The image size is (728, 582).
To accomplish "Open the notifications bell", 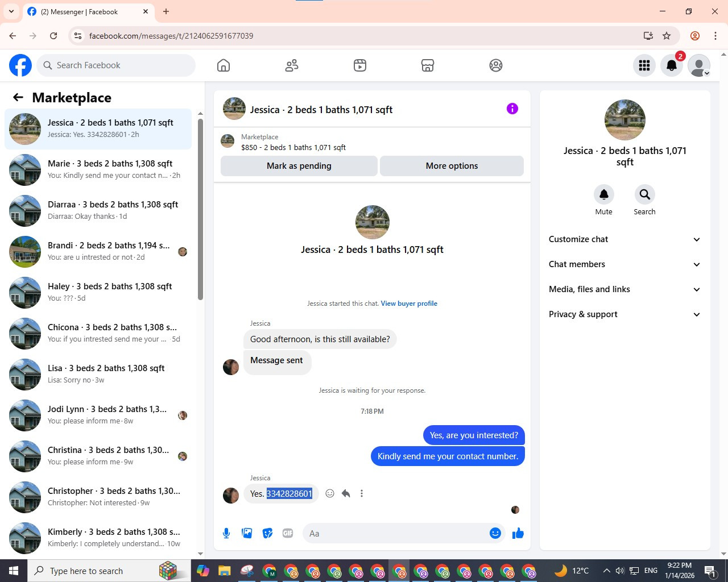I will click(672, 65).
